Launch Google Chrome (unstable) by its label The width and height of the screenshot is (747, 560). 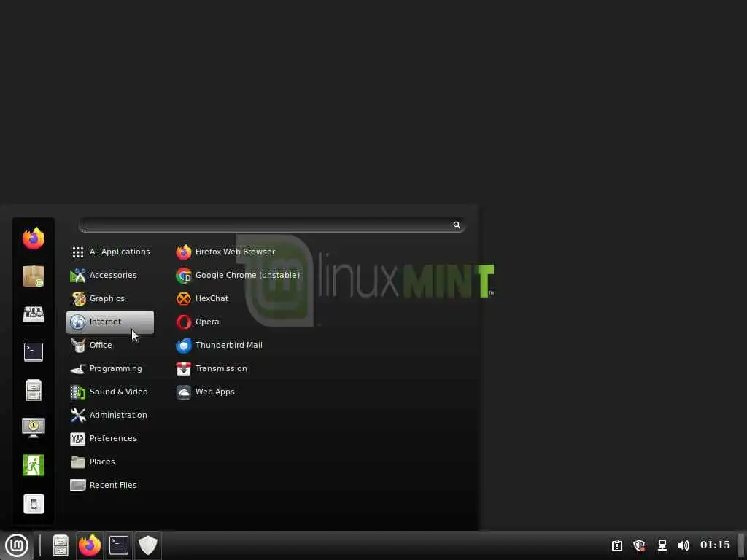coord(248,275)
